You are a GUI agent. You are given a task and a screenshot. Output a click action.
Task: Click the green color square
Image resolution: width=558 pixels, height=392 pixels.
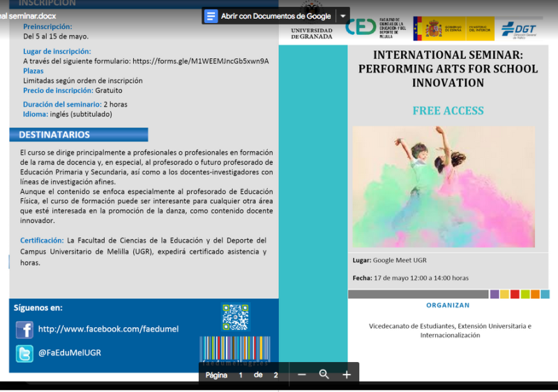point(525,294)
